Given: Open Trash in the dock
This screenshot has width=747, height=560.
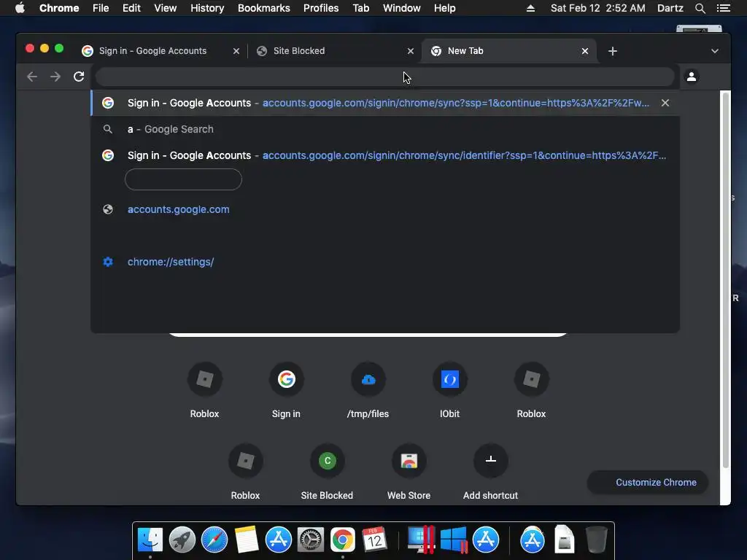Looking at the screenshot, I should click(596, 540).
